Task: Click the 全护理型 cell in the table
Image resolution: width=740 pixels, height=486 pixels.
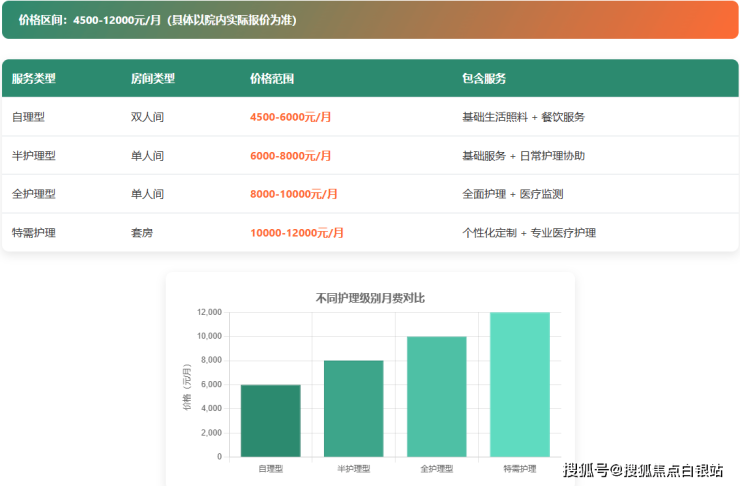Action: tap(34, 194)
